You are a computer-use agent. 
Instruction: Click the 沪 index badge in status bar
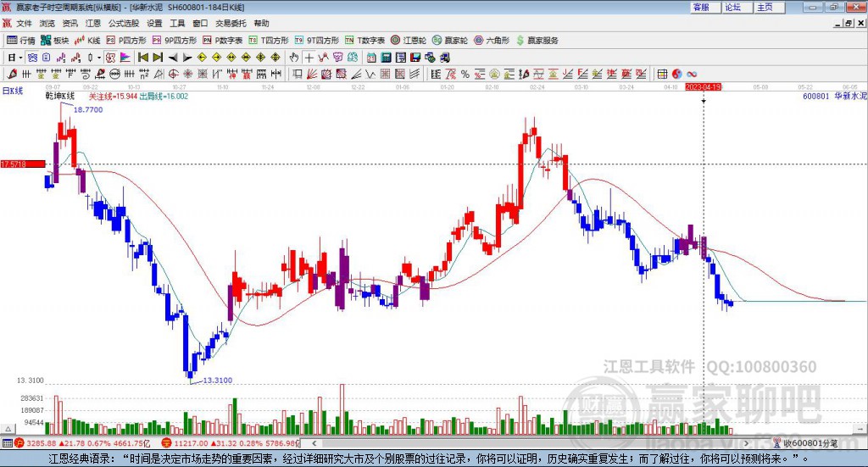tap(19, 443)
